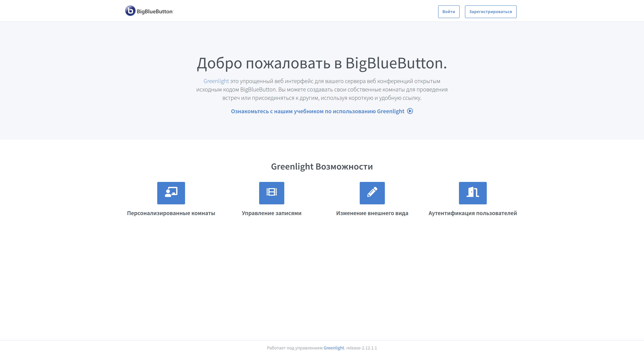Click the personalized rooms presenter icon
This screenshot has height=362, width=644.
point(171,193)
